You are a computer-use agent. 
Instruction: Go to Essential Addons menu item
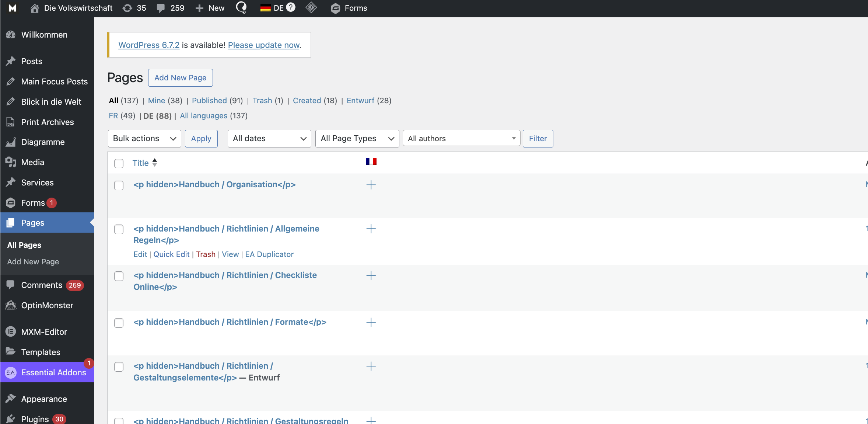[53, 372]
